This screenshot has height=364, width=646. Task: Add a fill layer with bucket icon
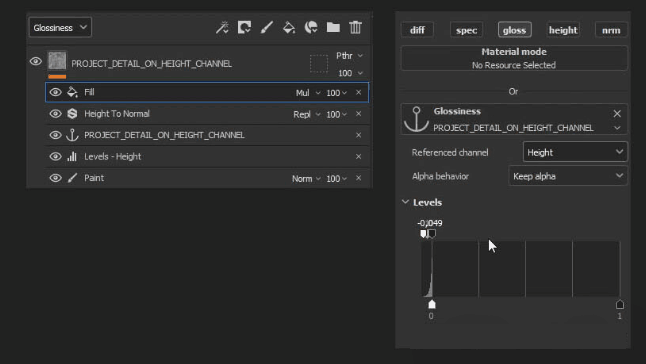[289, 28]
